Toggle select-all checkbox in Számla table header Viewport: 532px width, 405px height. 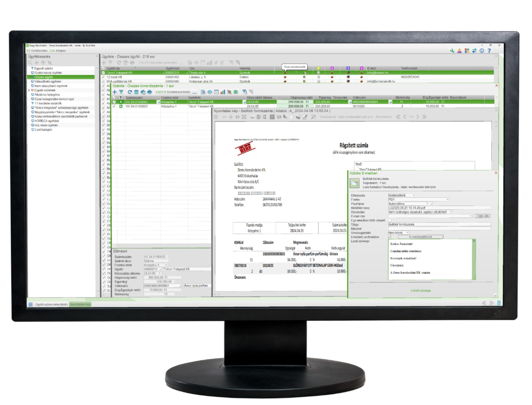pyautogui.click(x=114, y=97)
